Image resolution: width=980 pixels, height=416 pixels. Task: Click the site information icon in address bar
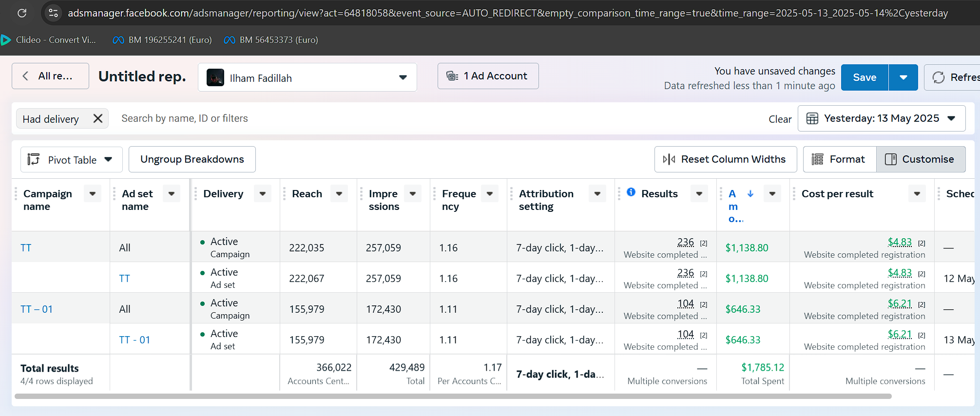point(53,13)
